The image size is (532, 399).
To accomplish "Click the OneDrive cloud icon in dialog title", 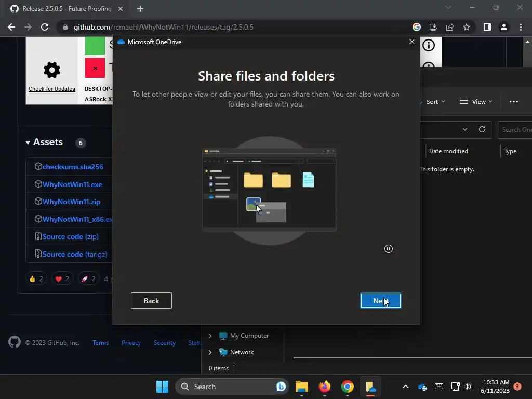I will point(121,42).
